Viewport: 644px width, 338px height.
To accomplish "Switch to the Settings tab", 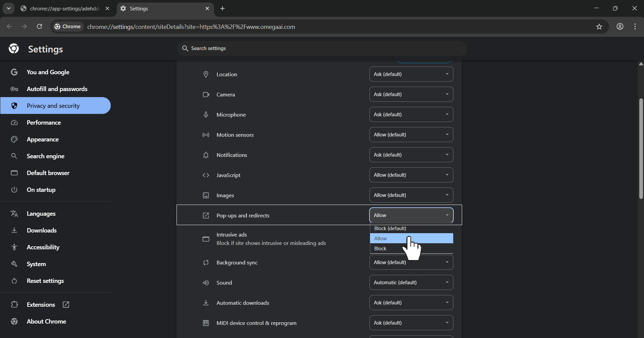I will tap(158, 8).
